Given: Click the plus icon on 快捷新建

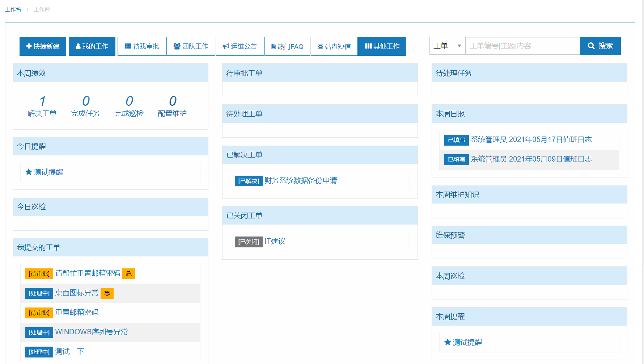Looking at the screenshot, I should click(29, 46).
